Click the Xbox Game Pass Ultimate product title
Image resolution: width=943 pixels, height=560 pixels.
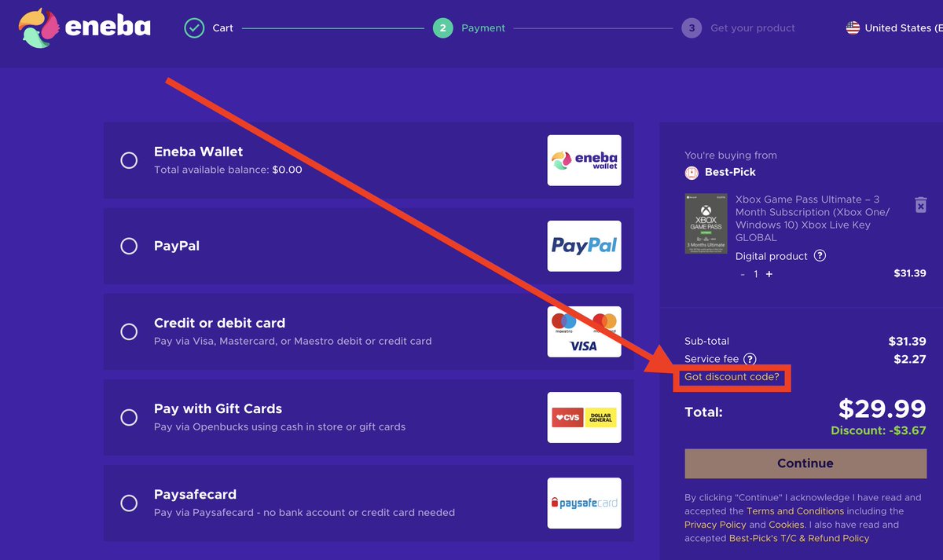tap(813, 218)
